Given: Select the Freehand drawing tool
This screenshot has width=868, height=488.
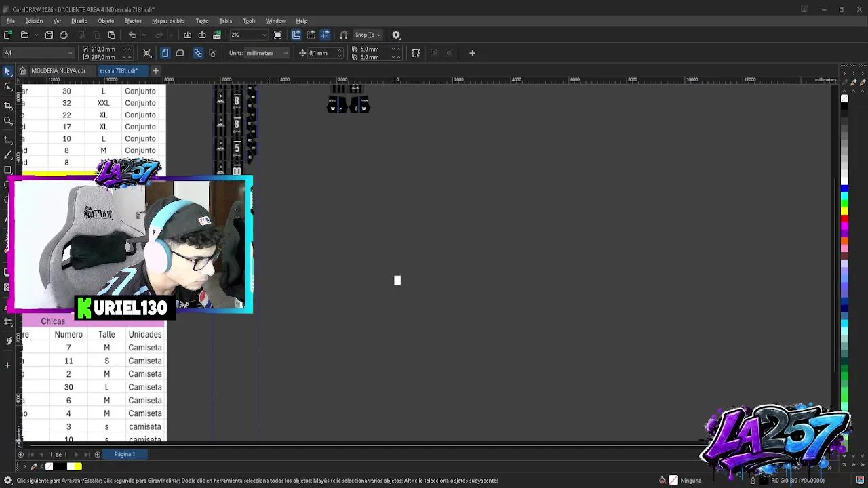Looking at the screenshot, I should (8, 139).
